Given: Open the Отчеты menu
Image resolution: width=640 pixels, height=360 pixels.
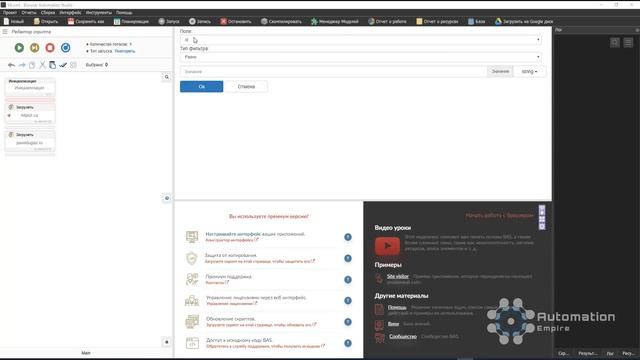Looking at the screenshot, I should pos(29,13).
